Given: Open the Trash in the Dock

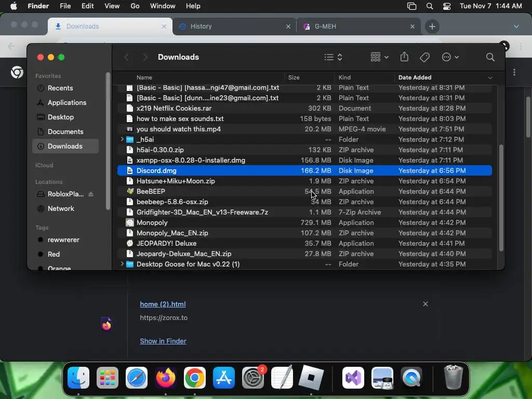Looking at the screenshot, I should click(x=453, y=377).
